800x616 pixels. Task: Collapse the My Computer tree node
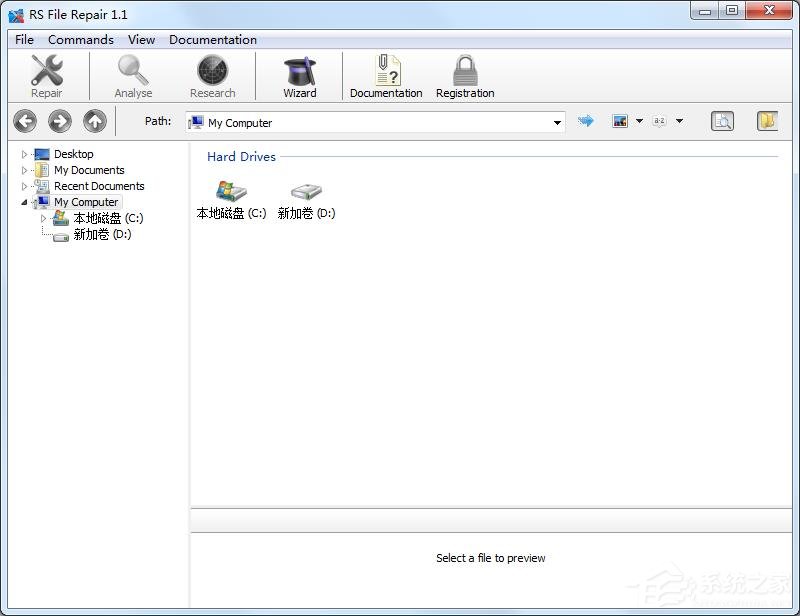[x=24, y=202]
